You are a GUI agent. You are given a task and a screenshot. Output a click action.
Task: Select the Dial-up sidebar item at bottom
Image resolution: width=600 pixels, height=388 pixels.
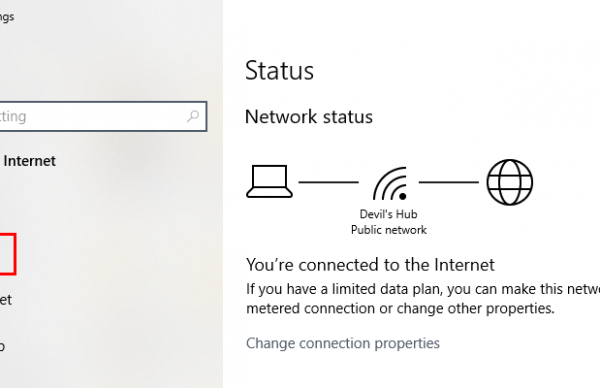pos(2,346)
